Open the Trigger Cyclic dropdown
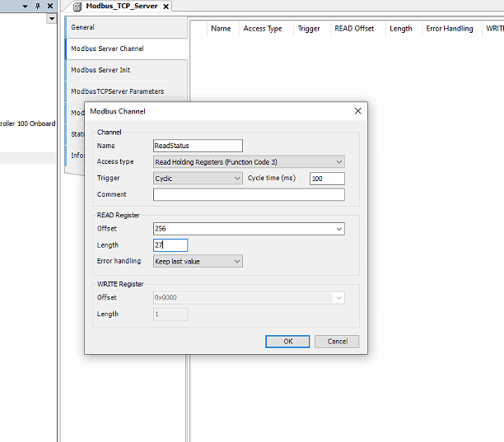Viewport: 504px width, 442px height. [198, 179]
